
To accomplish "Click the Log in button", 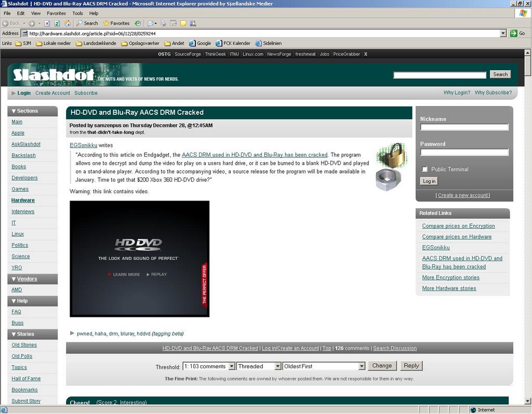I will pos(429,181).
